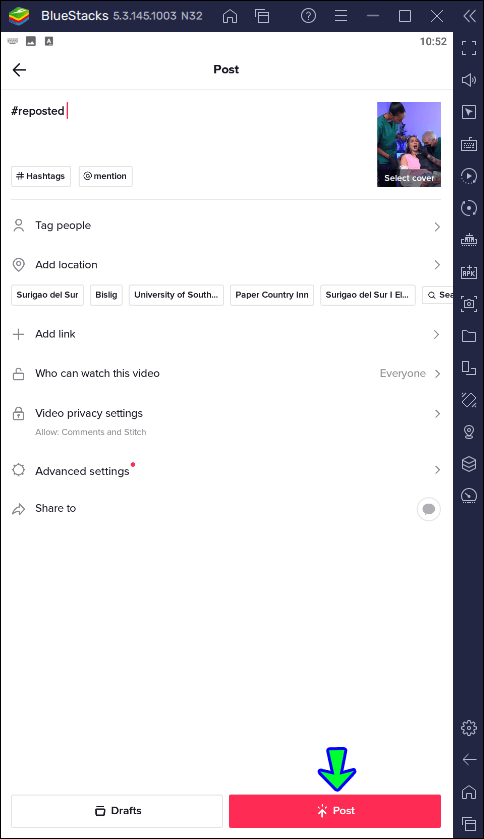
Task: Expand the Tag people row
Action: (x=226, y=226)
